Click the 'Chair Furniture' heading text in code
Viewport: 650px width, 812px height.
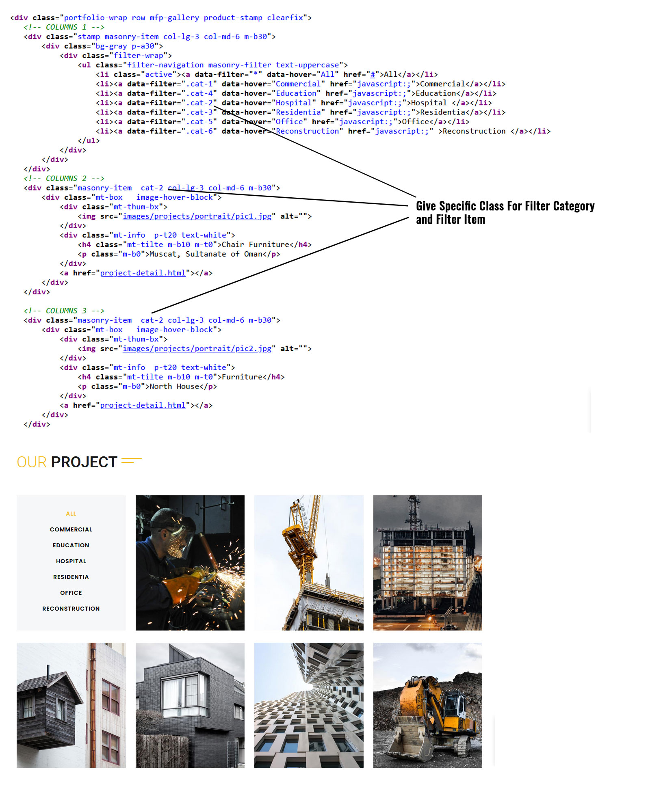coord(256,245)
